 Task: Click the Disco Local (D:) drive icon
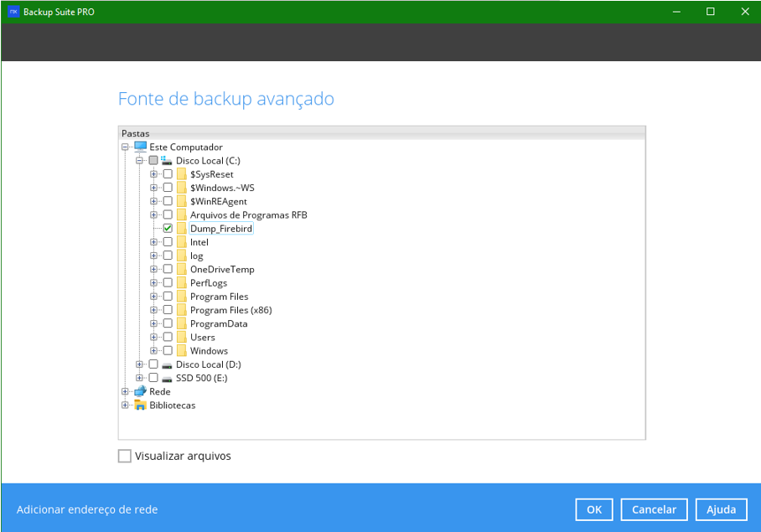167,364
